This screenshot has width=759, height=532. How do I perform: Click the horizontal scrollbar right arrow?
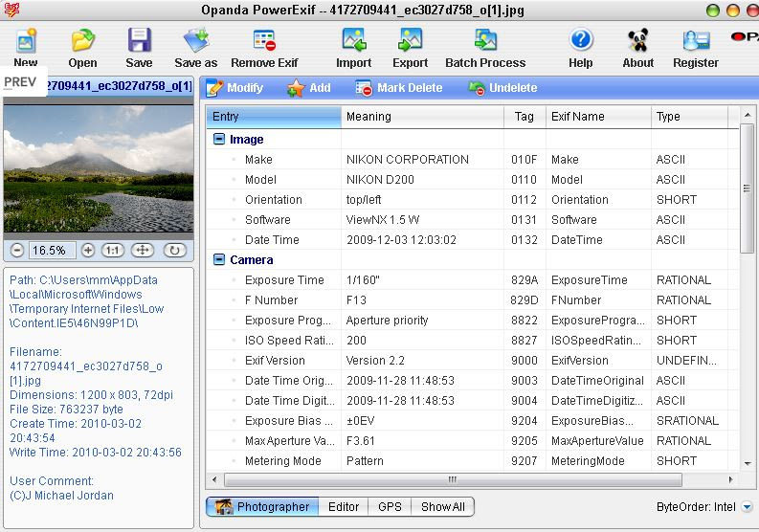point(730,479)
